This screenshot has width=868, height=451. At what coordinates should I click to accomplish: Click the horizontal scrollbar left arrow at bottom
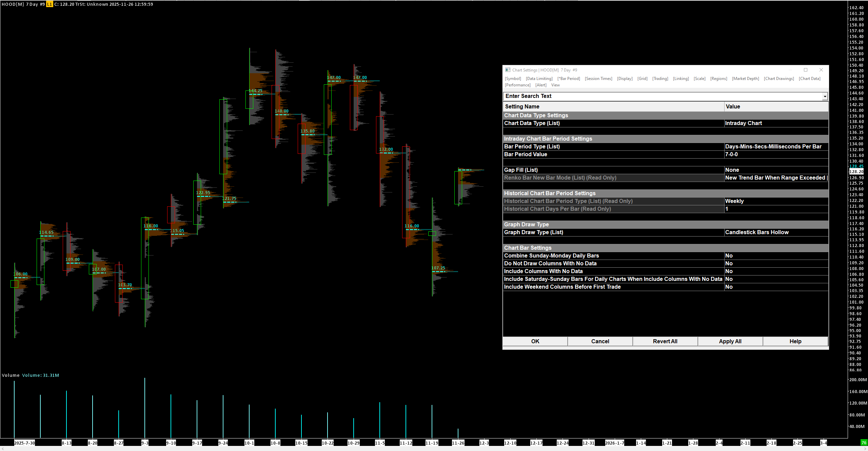tap(3, 449)
